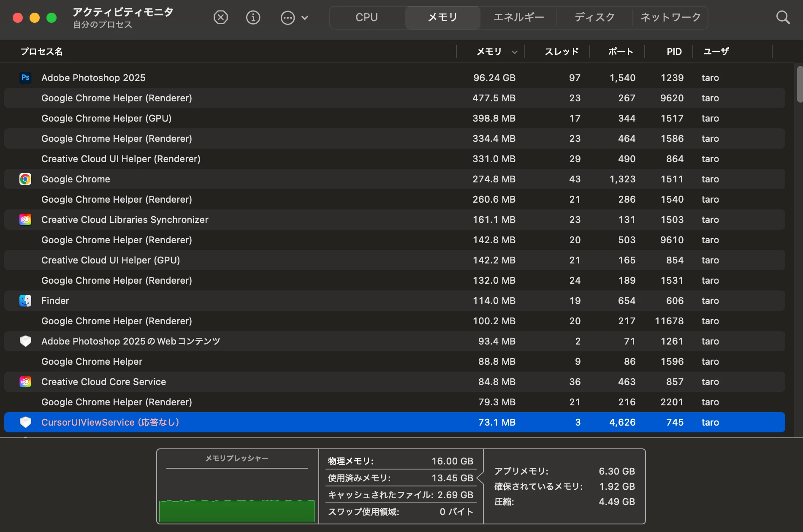Click 確保されているメモリ 1.92 GB entry
This screenshot has height=532, width=803.
click(564, 486)
